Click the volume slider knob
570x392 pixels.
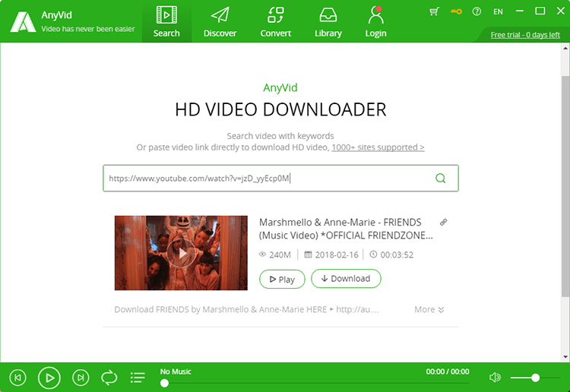click(535, 378)
